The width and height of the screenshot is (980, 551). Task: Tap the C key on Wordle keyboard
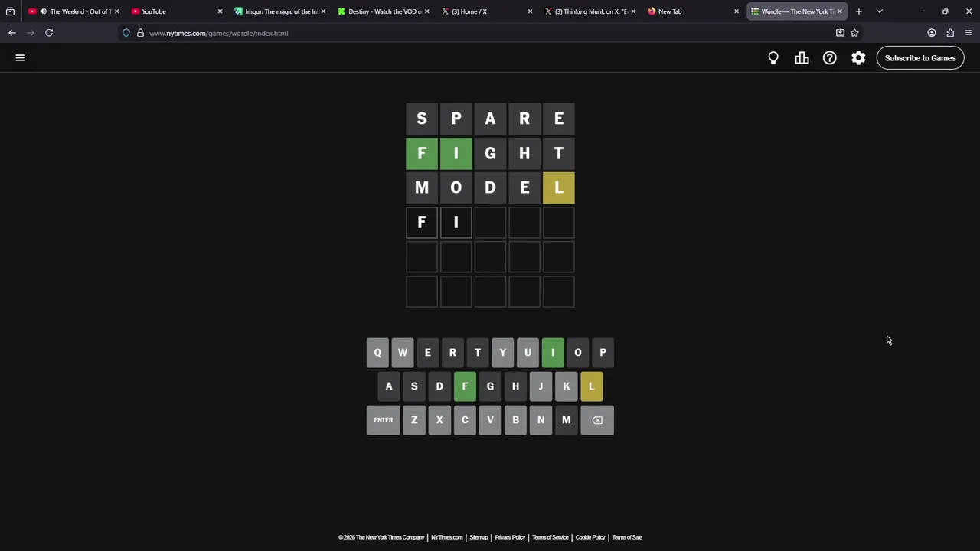tap(465, 420)
